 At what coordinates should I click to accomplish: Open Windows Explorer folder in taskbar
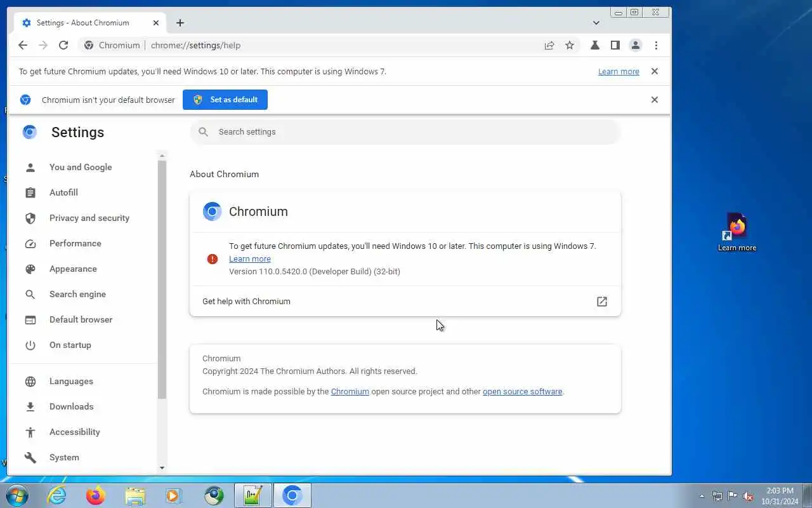(135, 495)
